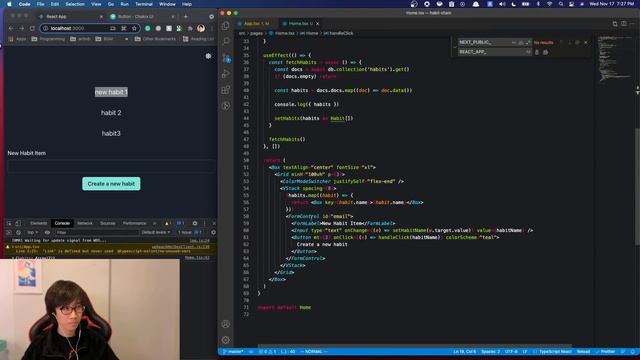
Task: Open the master branch status item
Action: (x=233, y=351)
